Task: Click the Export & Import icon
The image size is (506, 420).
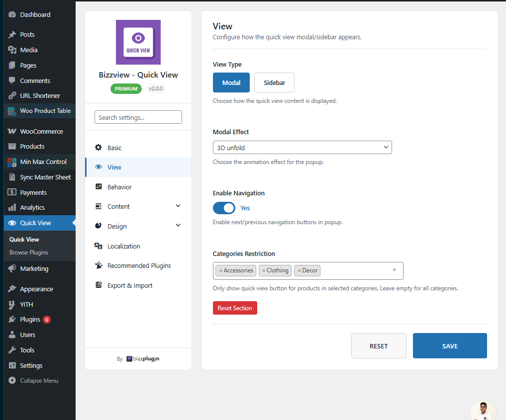Action: point(99,285)
